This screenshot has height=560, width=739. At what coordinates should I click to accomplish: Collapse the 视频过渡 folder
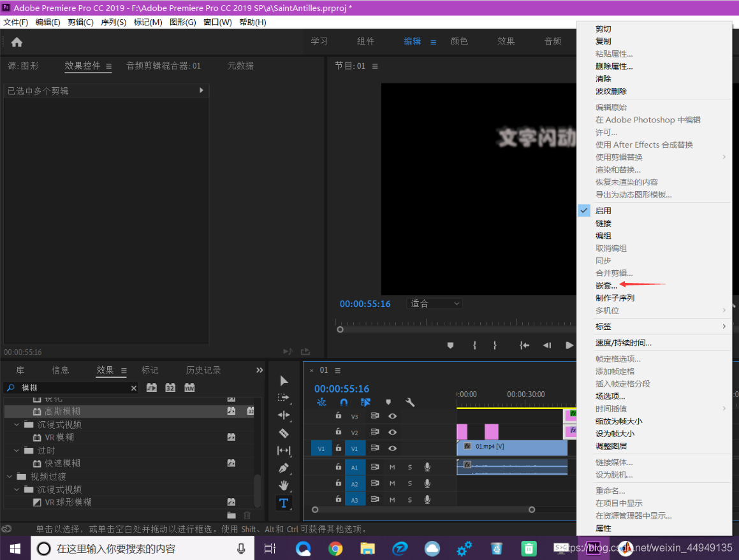click(x=10, y=476)
